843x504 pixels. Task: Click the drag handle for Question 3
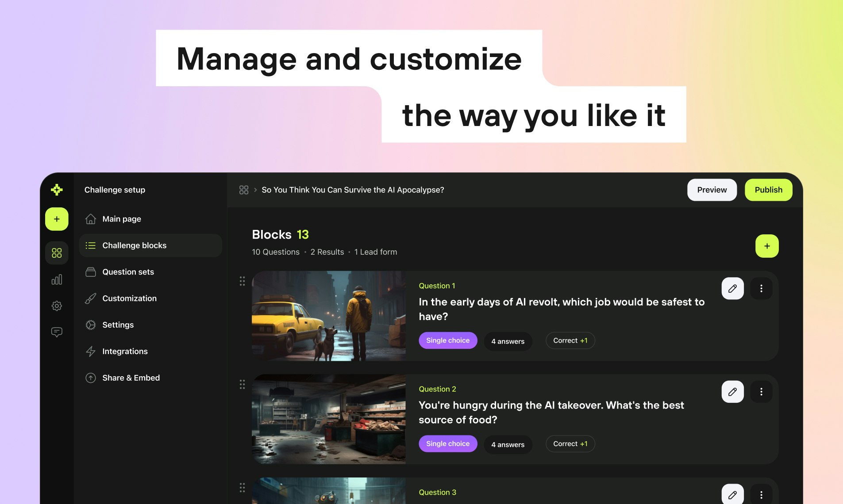[242, 488]
